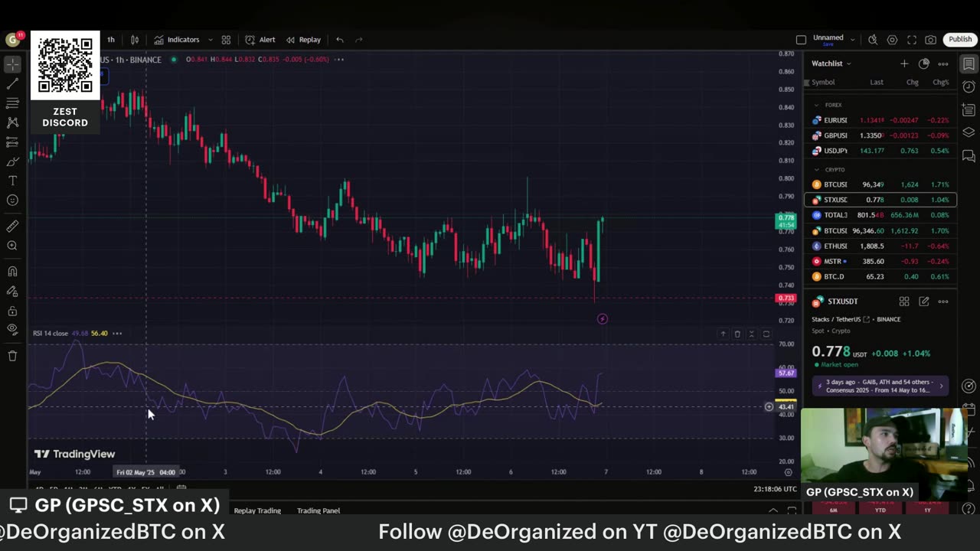Open quick search in top toolbar
This screenshot has width=980, height=551.
(873, 40)
